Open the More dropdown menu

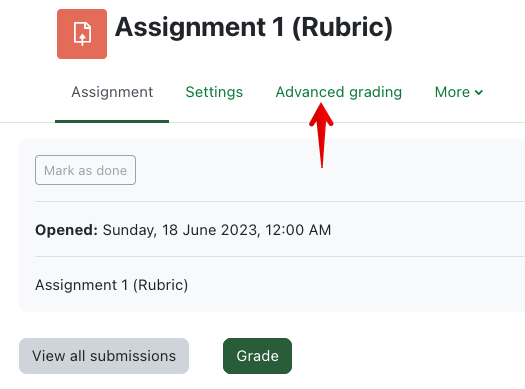point(458,92)
